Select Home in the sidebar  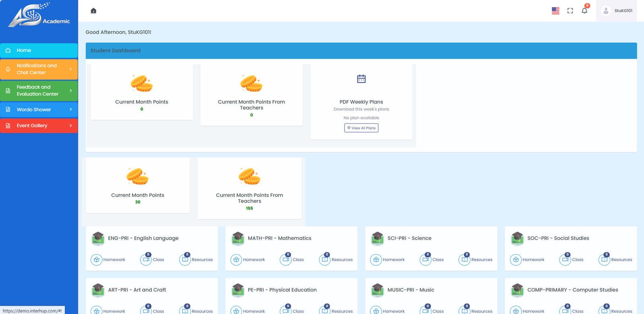[39, 50]
